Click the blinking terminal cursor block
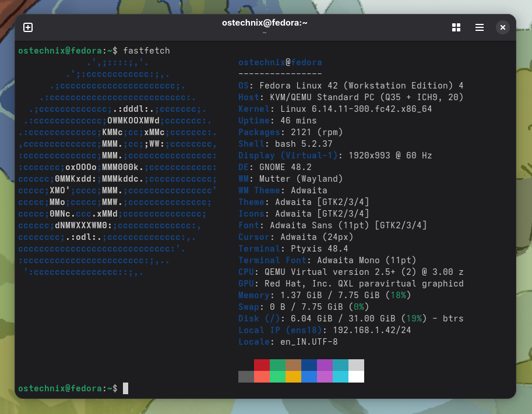This screenshot has width=532, height=414. (125, 388)
